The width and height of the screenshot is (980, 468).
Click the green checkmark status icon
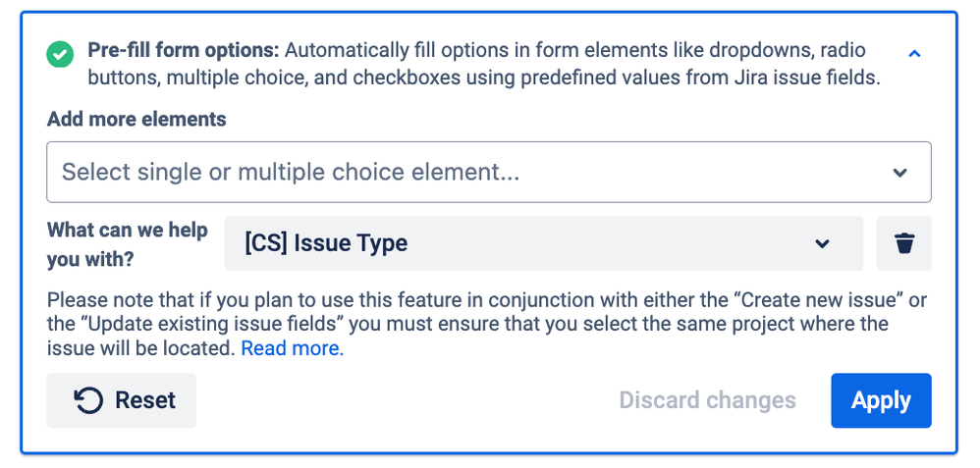coord(60,55)
